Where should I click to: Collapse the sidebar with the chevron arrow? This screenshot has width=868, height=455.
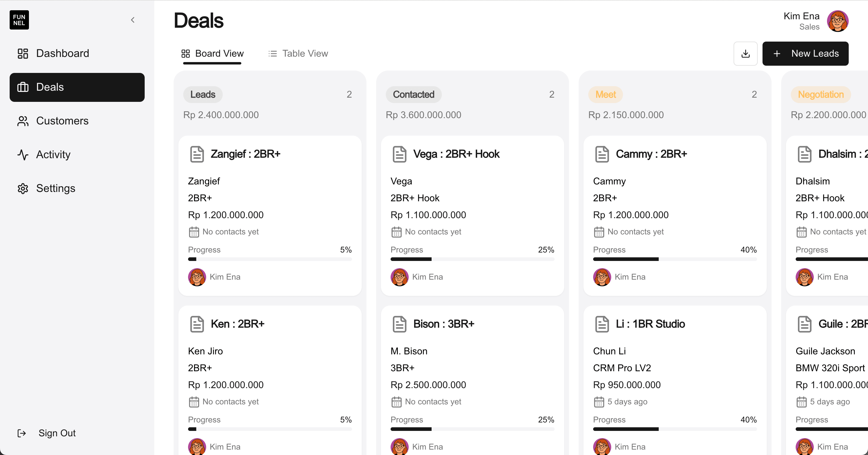point(133,20)
